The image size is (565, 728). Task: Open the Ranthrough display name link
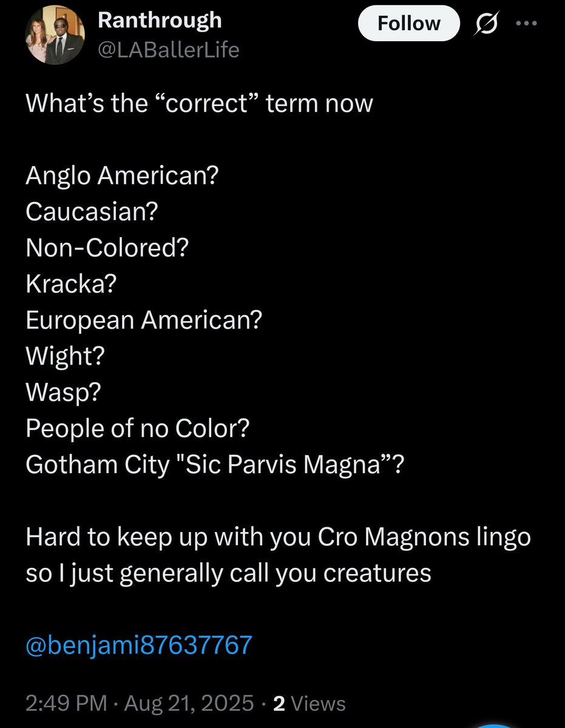pos(160,21)
